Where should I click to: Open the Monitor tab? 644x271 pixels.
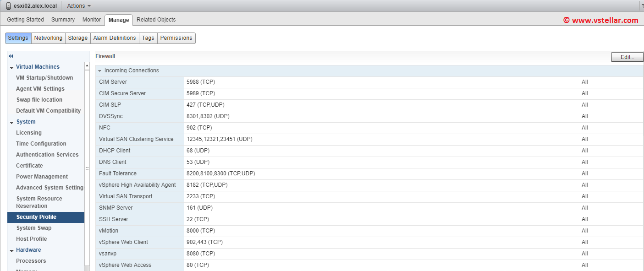point(91,20)
